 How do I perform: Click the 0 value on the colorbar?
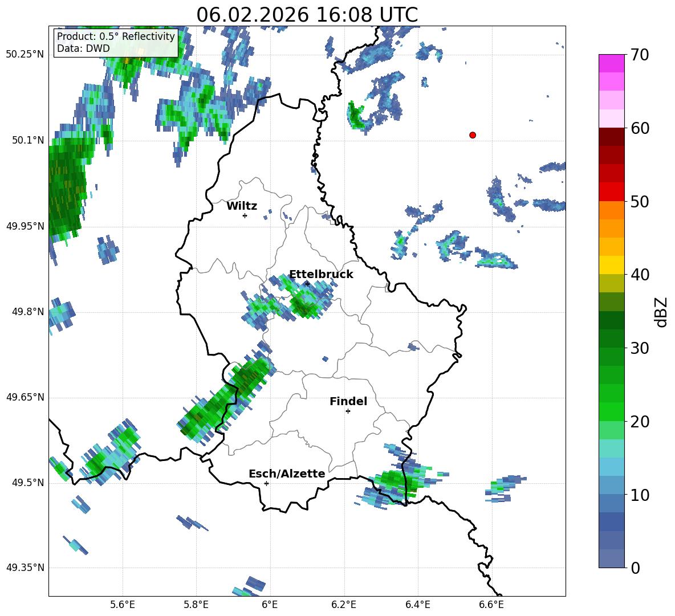[635, 568]
